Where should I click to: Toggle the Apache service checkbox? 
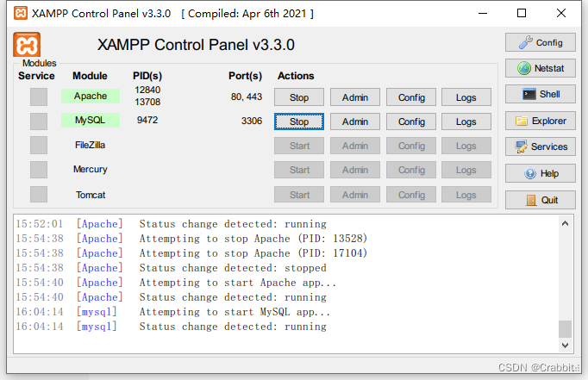click(39, 97)
